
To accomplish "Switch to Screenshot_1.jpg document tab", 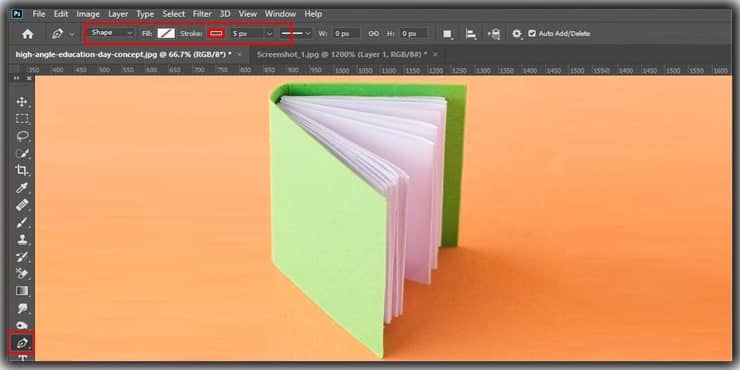I will pyautogui.click(x=342, y=55).
